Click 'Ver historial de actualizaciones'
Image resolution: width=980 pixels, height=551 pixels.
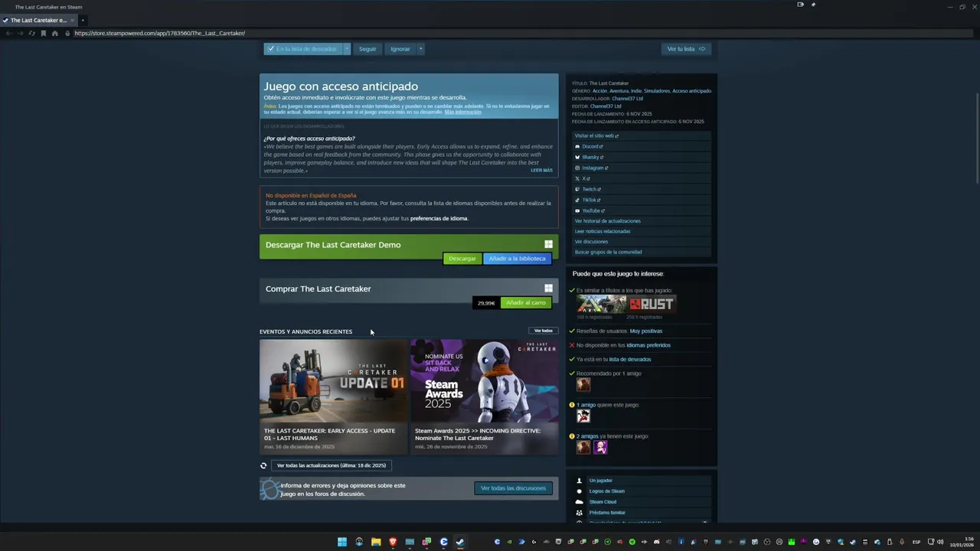[608, 221]
